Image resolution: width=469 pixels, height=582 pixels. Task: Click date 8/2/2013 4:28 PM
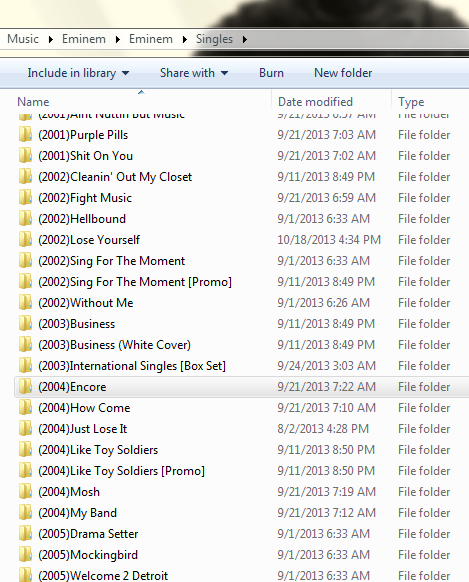[x=323, y=428]
